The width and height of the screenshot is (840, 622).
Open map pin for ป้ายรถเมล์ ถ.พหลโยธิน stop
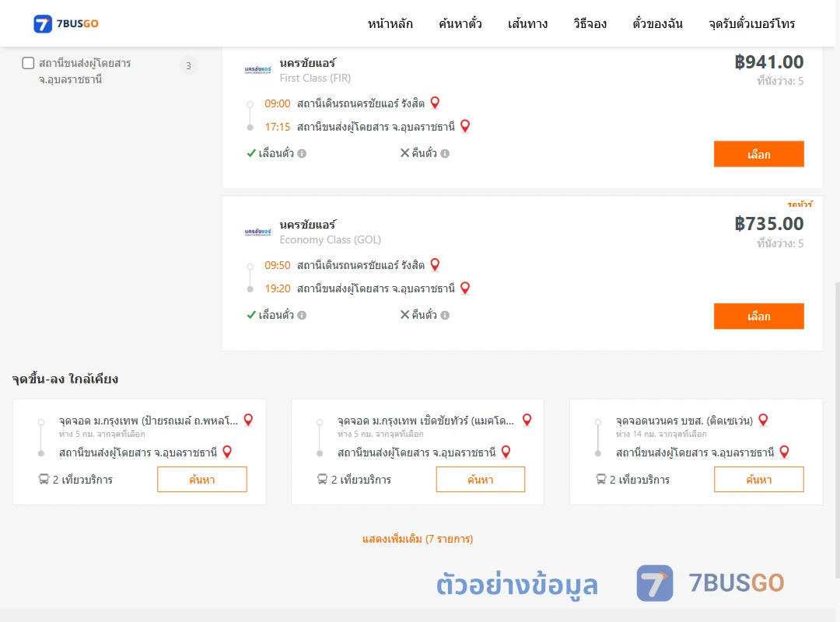pyautogui.click(x=248, y=420)
